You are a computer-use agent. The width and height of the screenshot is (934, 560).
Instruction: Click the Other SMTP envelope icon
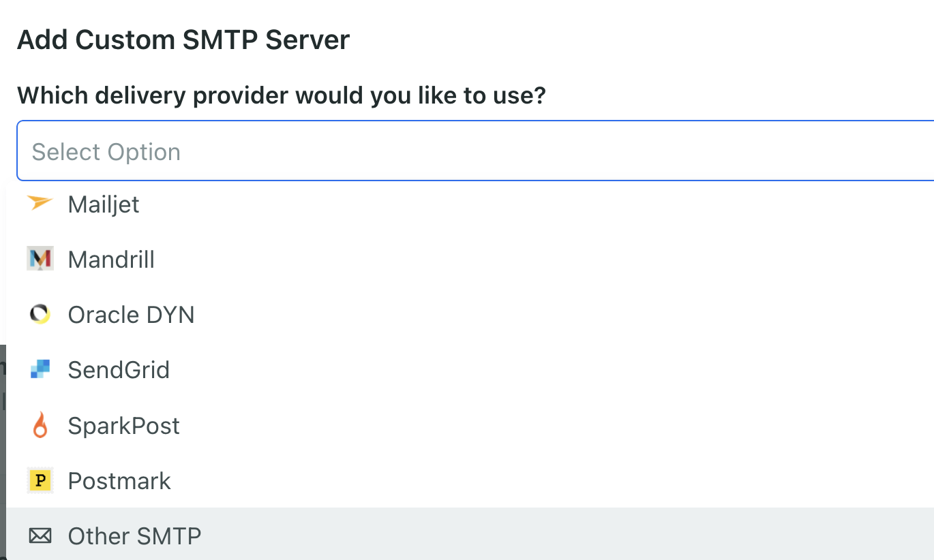click(40, 536)
